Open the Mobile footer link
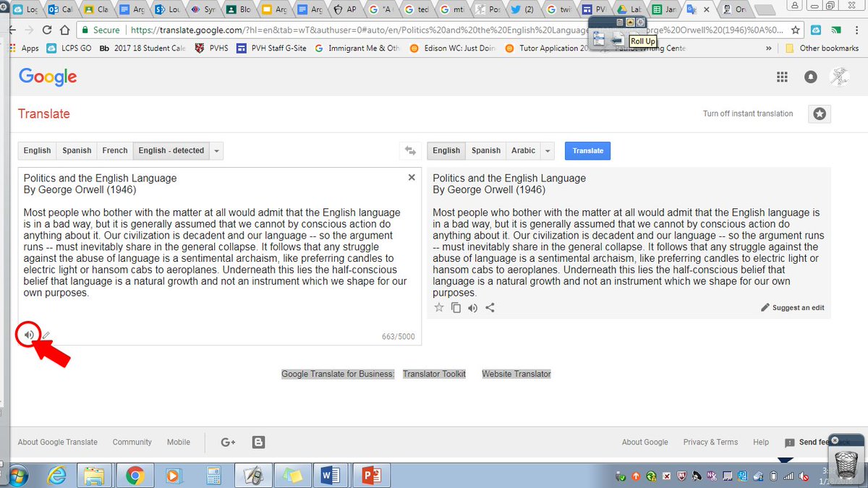Image resolution: width=868 pixels, height=488 pixels. [179, 442]
